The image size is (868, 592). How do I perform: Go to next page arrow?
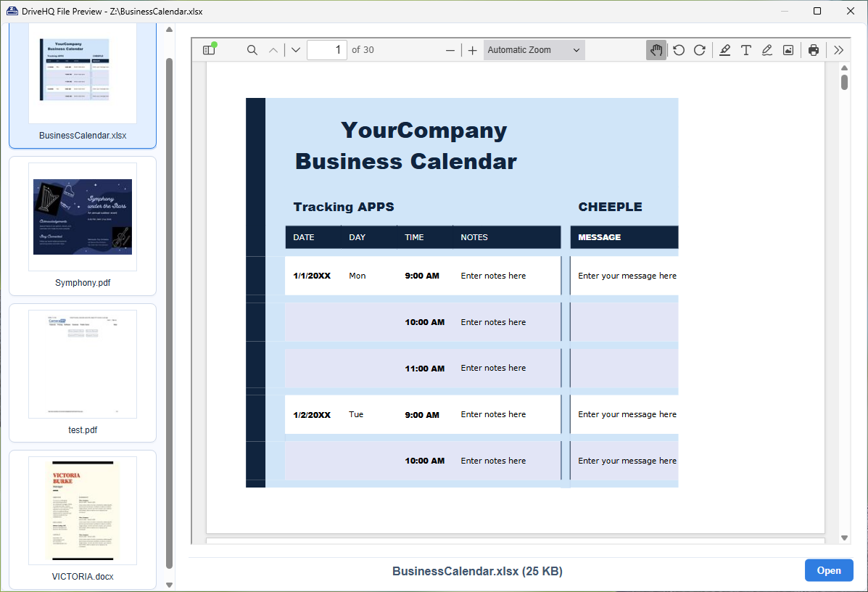tap(296, 50)
